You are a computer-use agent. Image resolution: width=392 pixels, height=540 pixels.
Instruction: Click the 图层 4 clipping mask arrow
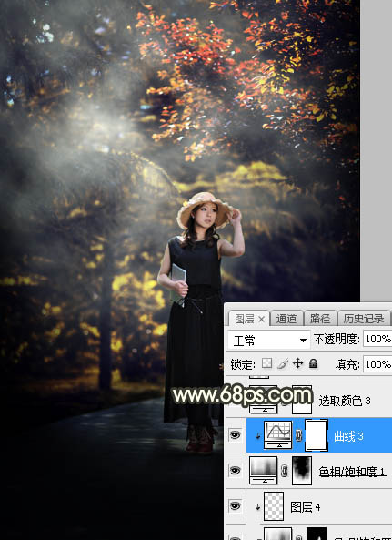tap(257, 506)
